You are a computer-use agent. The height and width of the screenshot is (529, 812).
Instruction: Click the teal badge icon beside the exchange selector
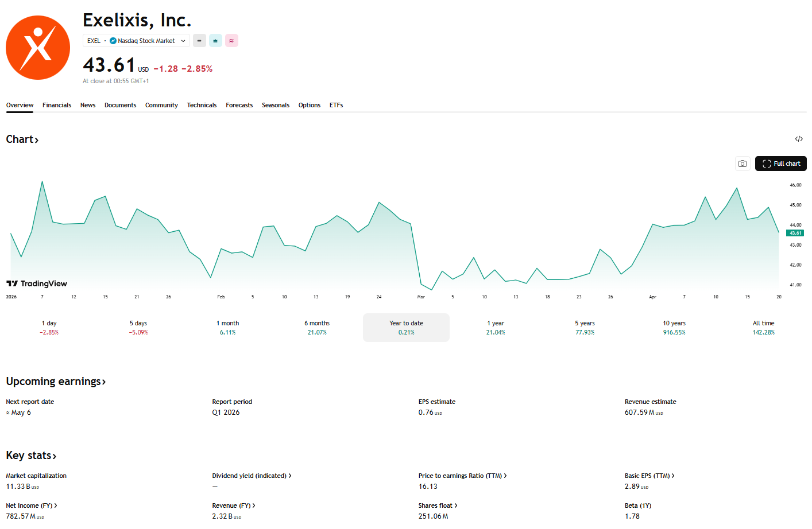tap(215, 41)
